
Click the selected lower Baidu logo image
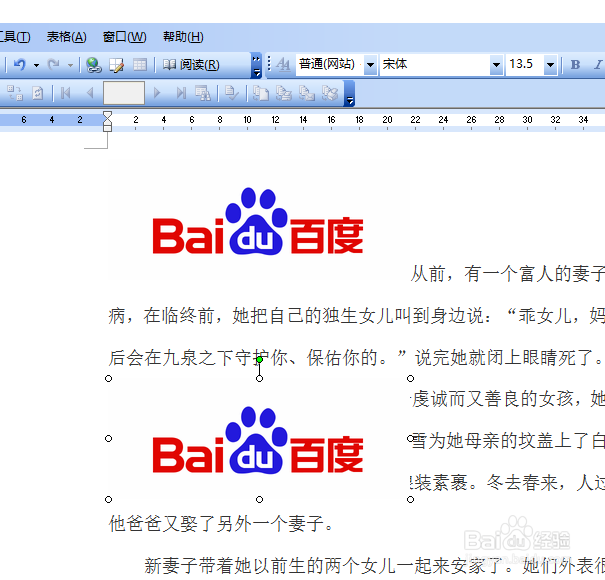point(258,440)
